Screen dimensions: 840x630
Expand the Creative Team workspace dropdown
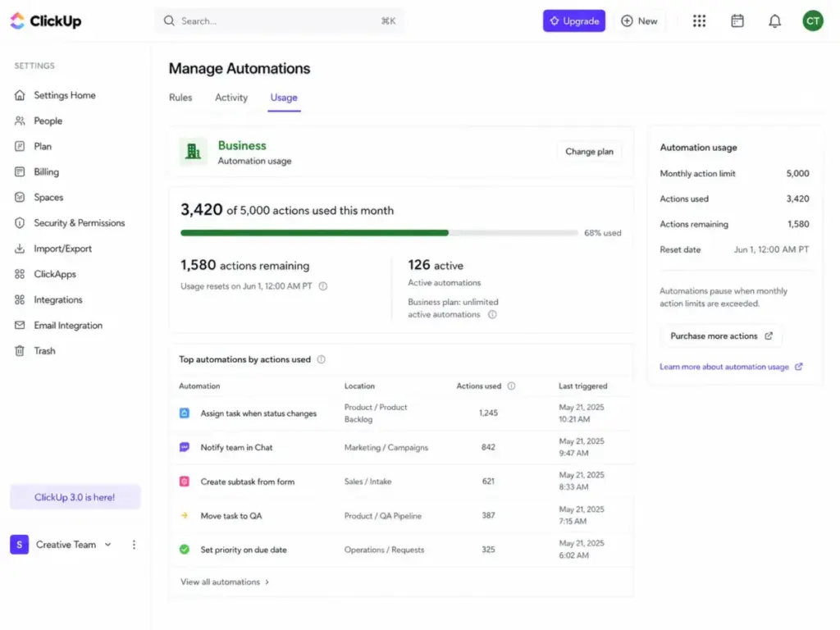point(107,545)
